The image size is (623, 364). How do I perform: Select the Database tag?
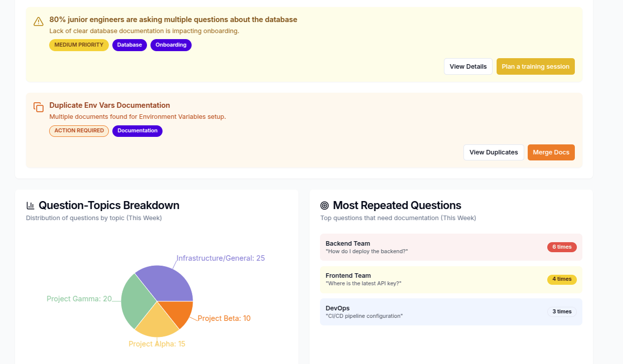(x=129, y=45)
